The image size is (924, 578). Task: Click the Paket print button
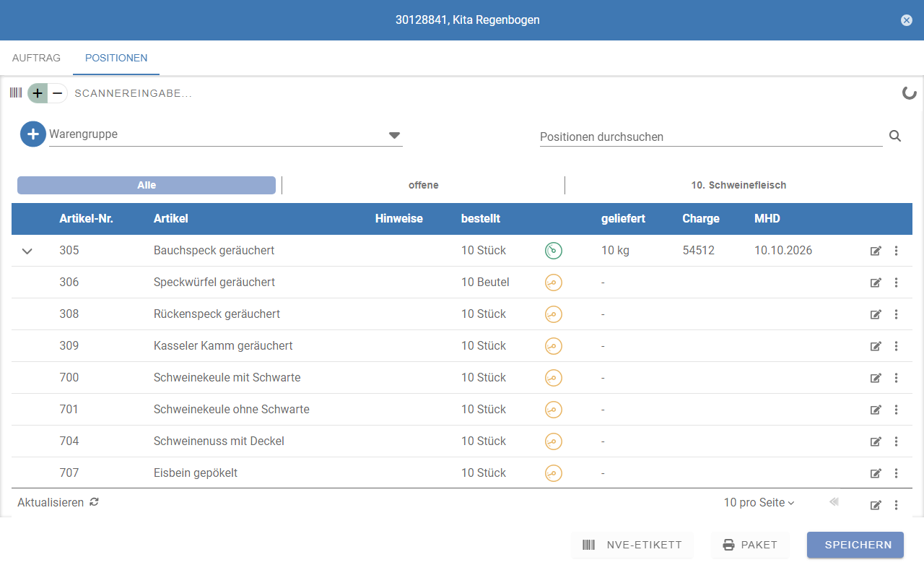750,545
